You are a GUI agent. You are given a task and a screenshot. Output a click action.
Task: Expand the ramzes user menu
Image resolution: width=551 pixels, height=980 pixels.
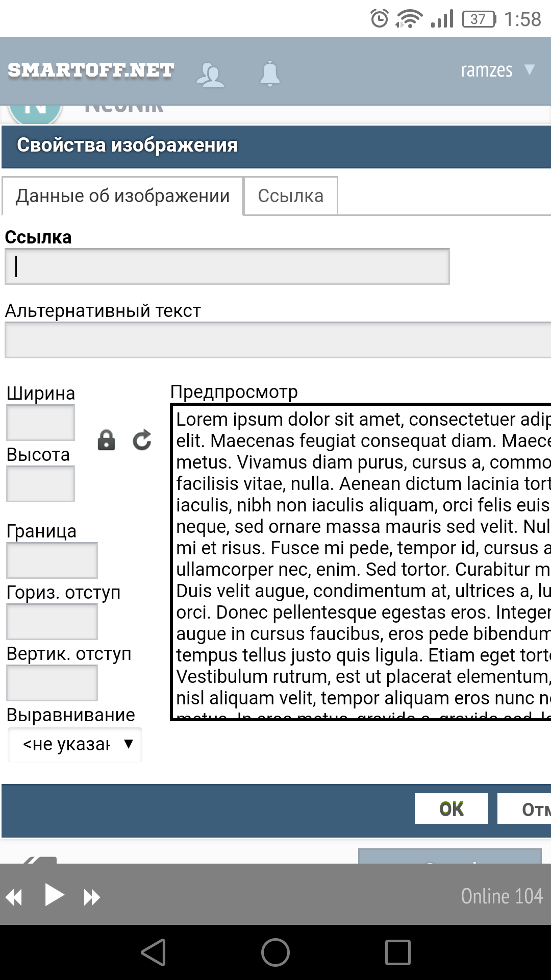pyautogui.click(x=497, y=70)
